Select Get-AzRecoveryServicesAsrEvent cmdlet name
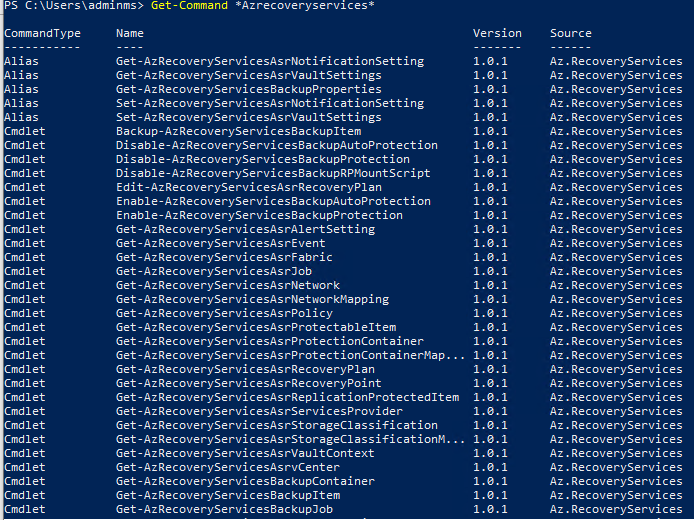This screenshot has width=694, height=520. pos(221,244)
